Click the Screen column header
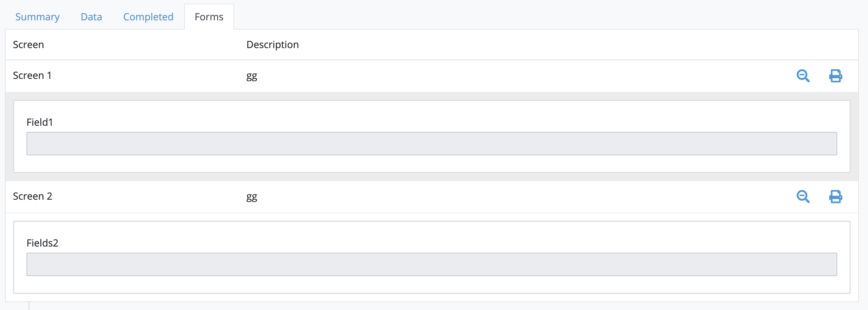 point(28,44)
